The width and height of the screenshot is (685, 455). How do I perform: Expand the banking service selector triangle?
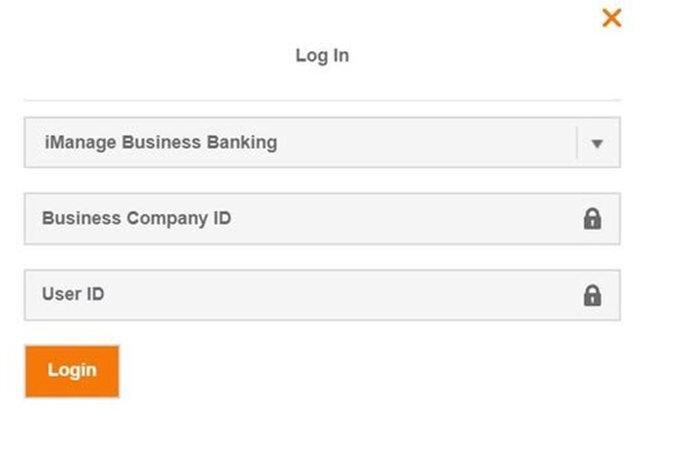pyautogui.click(x=597, y=143)
